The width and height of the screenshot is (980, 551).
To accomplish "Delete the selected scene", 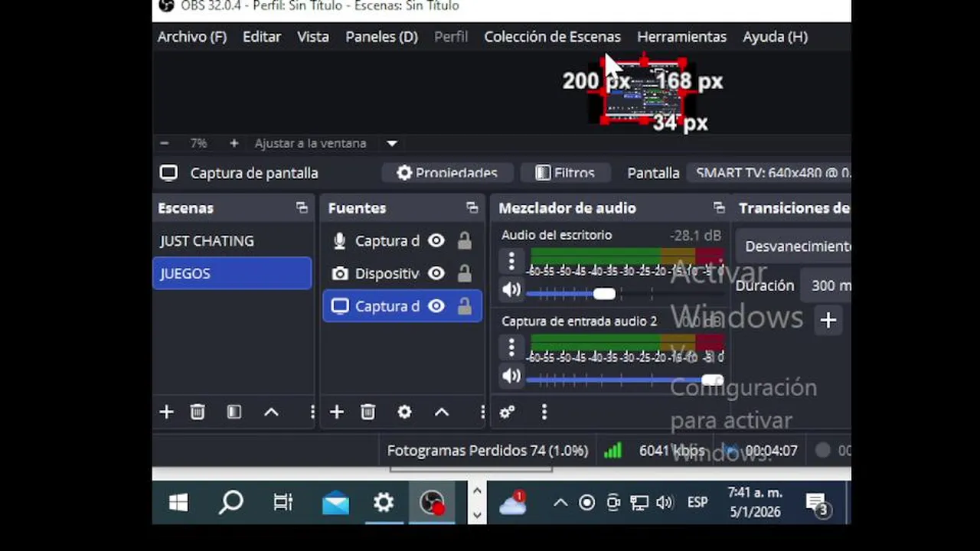I will [198, 412].
